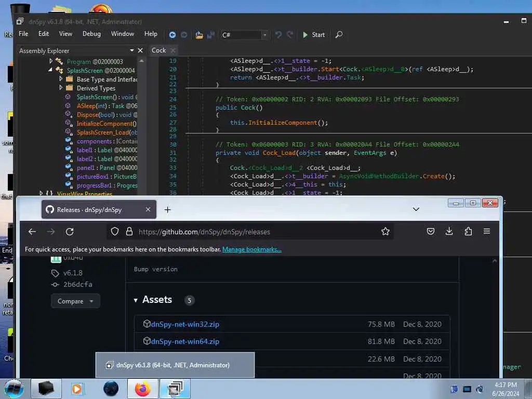Select progressBar1 field in tree

pyautogui.click(x=107, y=185)
